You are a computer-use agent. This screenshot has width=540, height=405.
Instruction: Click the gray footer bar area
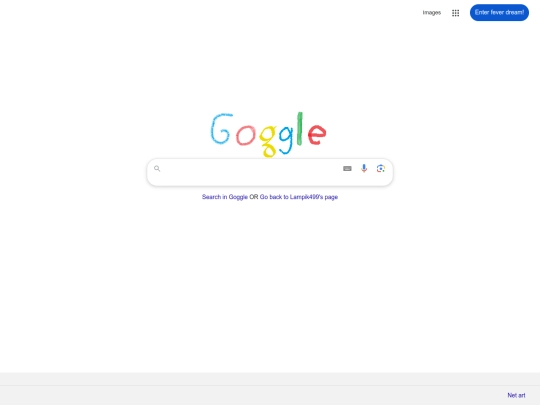click(270, 388)
